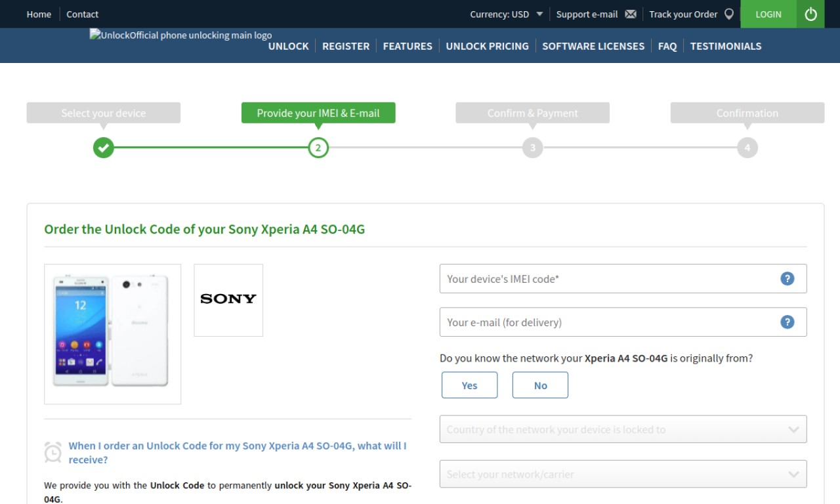Viewport: 840px width, 504px height.
Task: Click the alarm clock icon beside the FAQ question
Action: (52, 452)
